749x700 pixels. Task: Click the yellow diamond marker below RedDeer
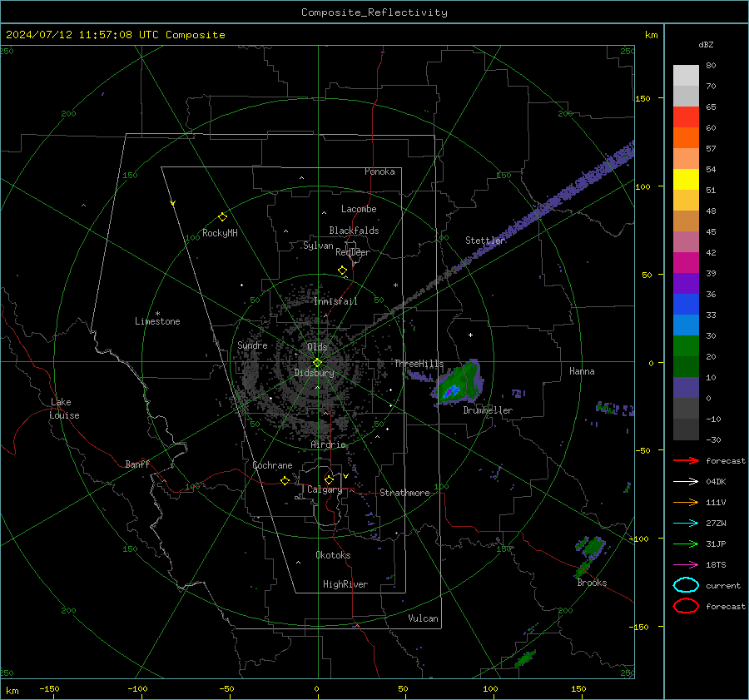pyautogui.click(x=343, y=271)
